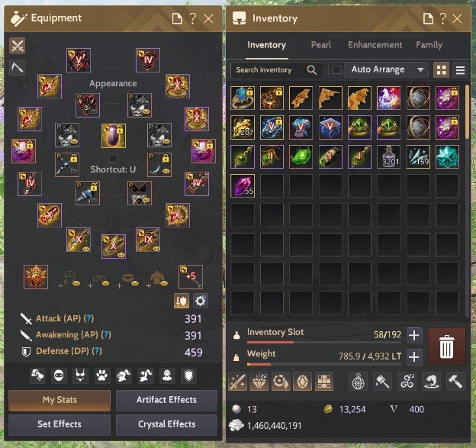Switch inventory to grid view icon
Screen dimensions: 476x448
441,70
